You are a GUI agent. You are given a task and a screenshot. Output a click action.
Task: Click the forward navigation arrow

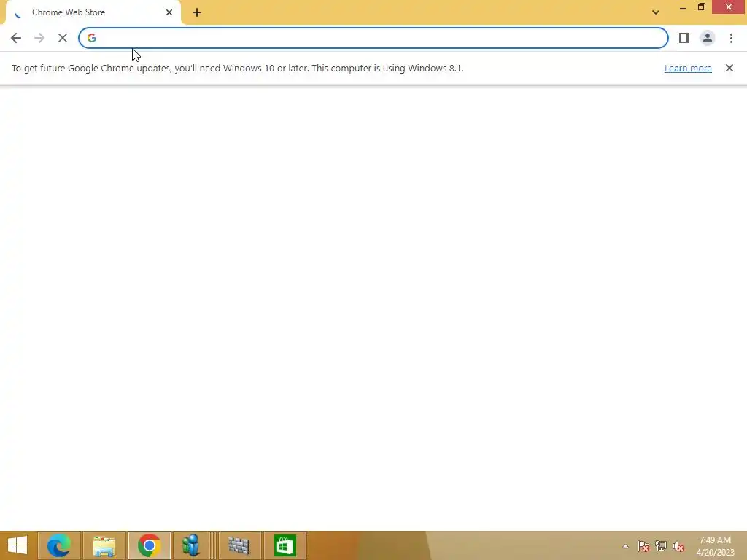pos(39,38)
